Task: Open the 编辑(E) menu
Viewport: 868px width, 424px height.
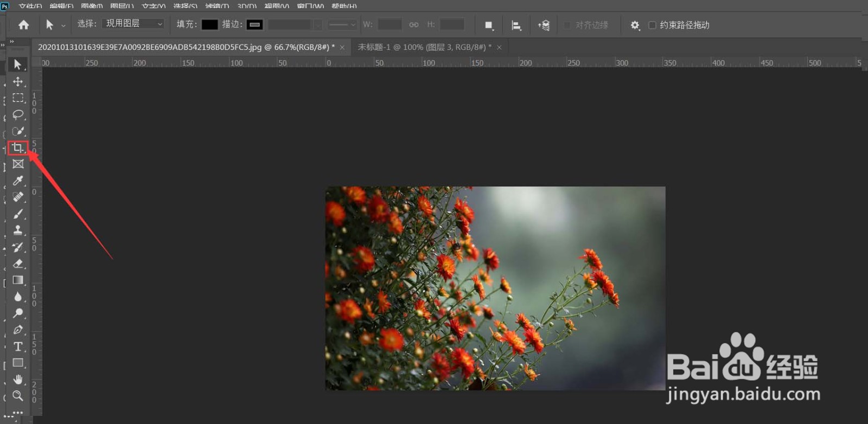Action: click(61, 5)
